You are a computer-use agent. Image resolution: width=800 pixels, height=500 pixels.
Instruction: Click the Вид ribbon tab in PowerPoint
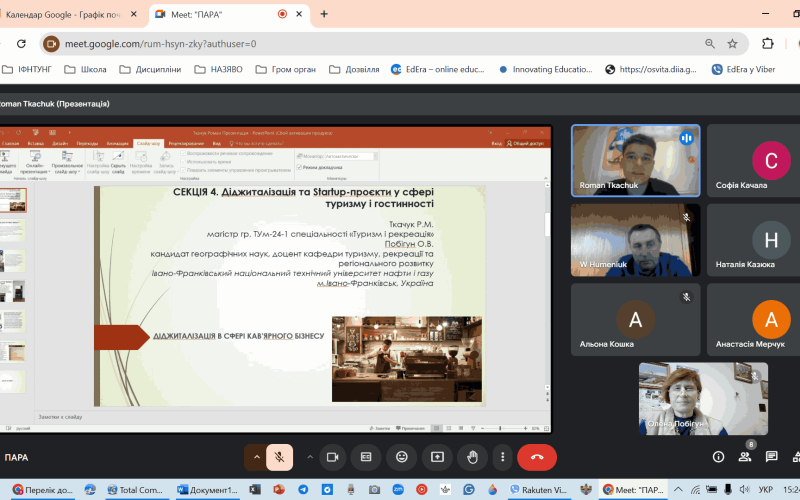[x=217, y=143]
